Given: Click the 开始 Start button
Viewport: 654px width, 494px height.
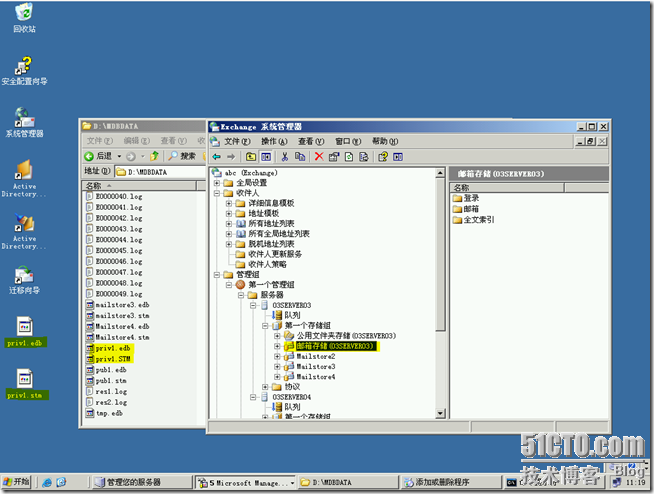Looking at the screenshot, I should pyautogui.click(x=16, y=482).
